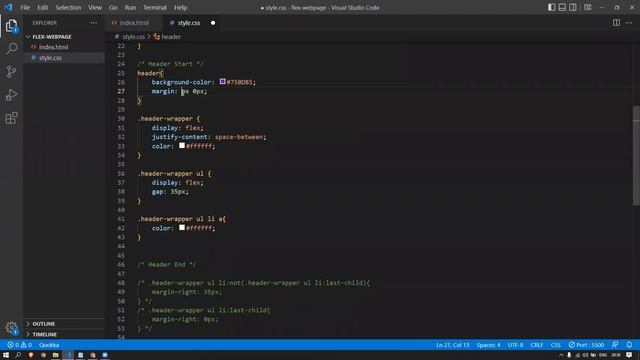Open the Go menu
The width and height of the screenshot is (640, 360).
[113, 7]
